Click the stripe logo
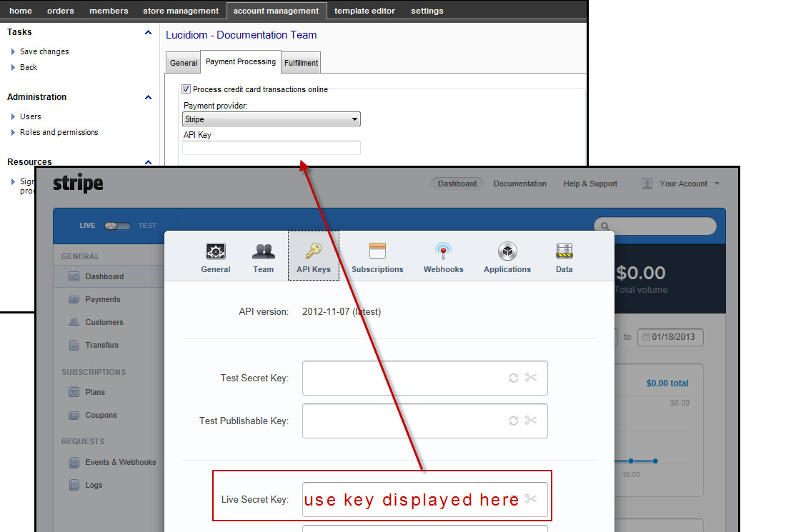This screenshot has width=801, height=532. [78, 184]
